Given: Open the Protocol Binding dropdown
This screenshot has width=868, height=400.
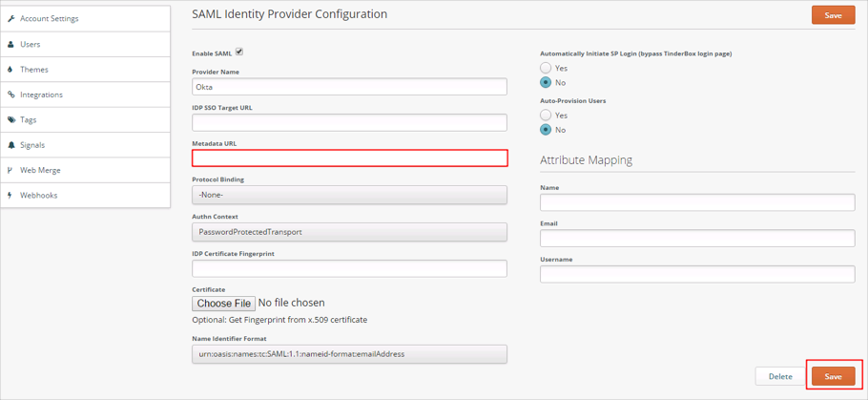Looking at the screenshot, I should click(x=349, y=195).
